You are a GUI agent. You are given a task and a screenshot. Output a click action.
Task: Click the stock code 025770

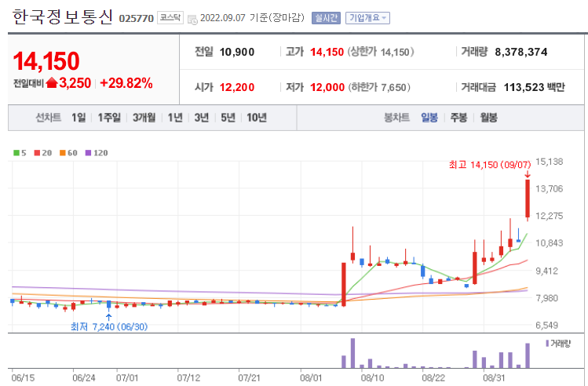pyautogui.click(x=136, y=18)
